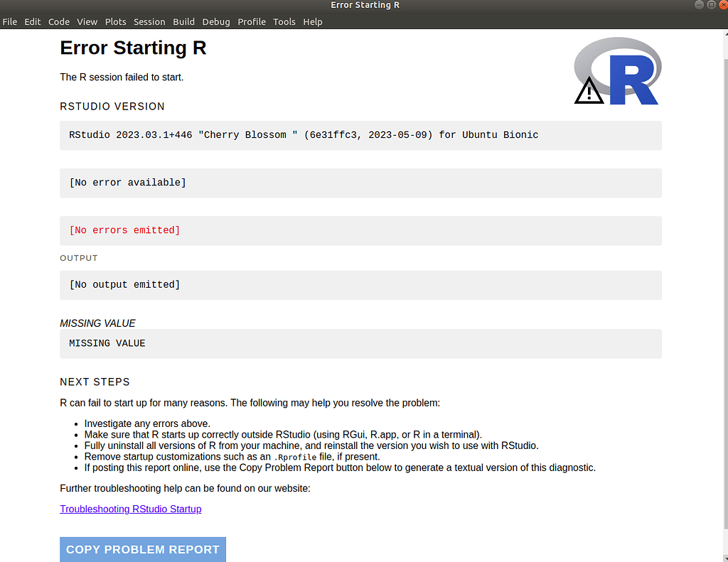
Task: Open the Plots menu
Action: tap(115, 21)
